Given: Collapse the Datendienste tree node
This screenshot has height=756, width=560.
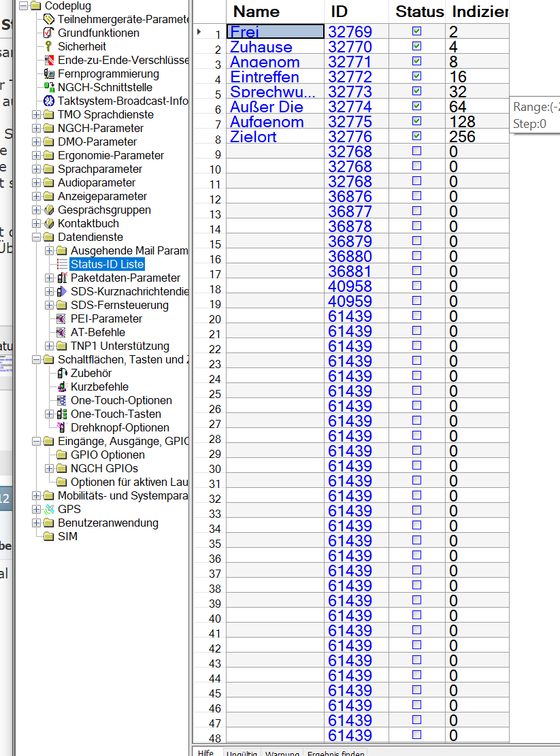Looking at the screenshot, I should [x=36, y=237].
